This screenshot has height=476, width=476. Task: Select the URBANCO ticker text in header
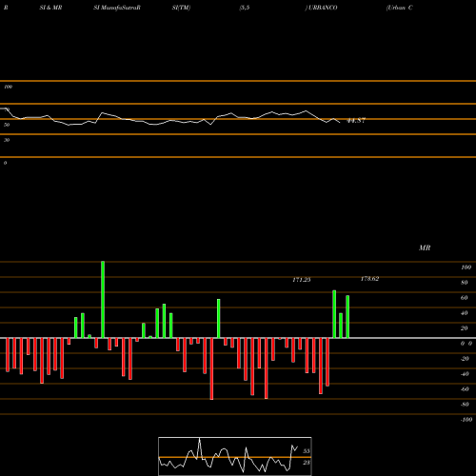[322, 8]
